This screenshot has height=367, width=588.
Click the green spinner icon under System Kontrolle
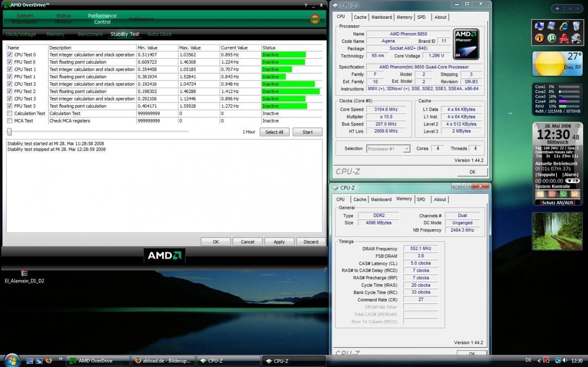pos(563,194)
